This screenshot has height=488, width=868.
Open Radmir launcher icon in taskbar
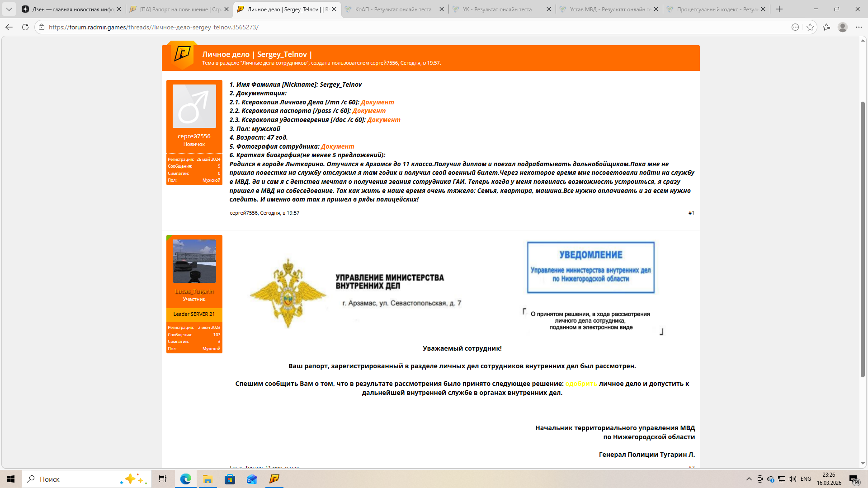[274, 479]
